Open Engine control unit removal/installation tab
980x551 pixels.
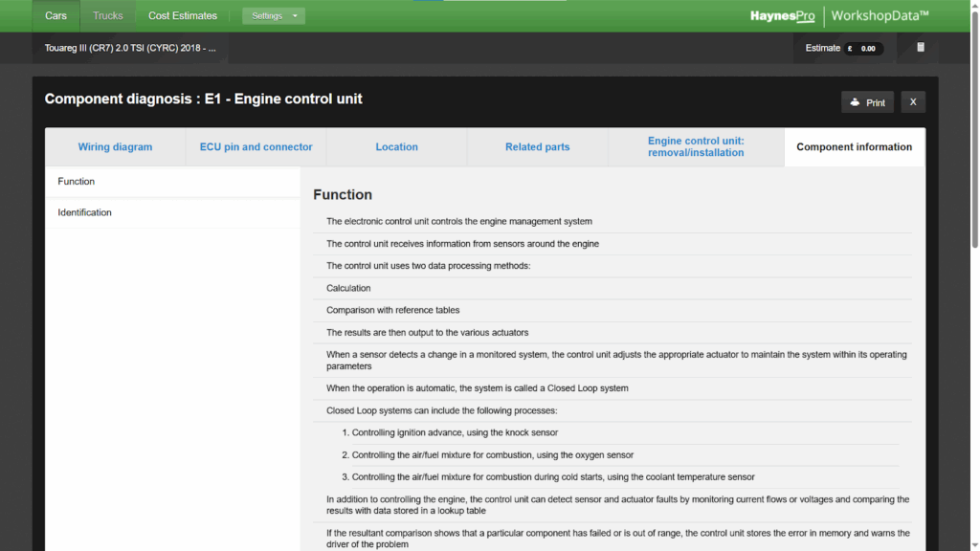pyautogui.click(x=696, y=147)
